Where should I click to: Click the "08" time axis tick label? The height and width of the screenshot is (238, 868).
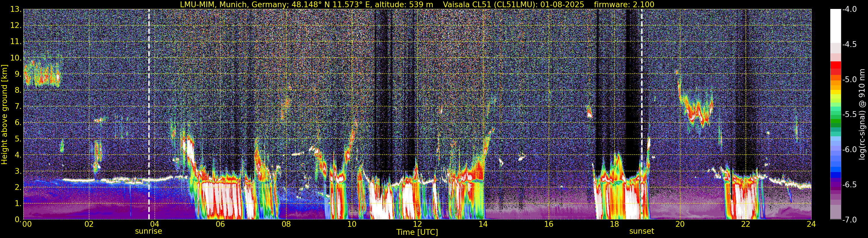tap(286, 224)
